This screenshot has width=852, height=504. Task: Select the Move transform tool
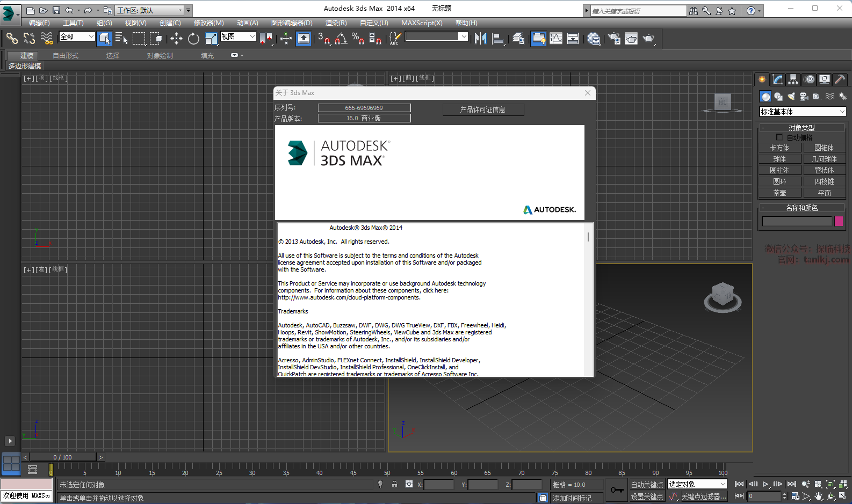click(176, 38)
